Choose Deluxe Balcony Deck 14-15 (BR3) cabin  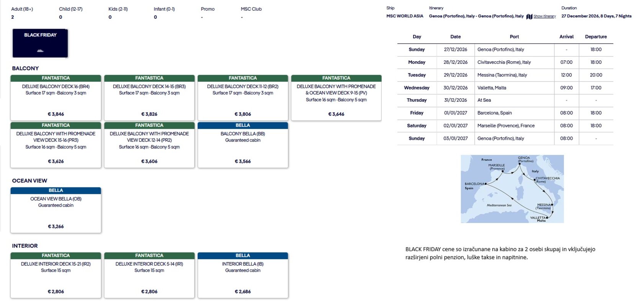click(x=149, y=98)
